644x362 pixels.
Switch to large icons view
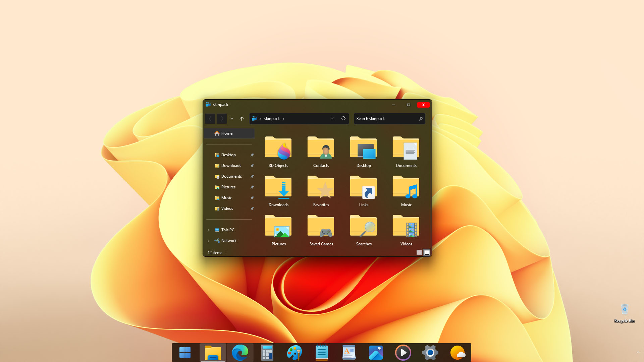(x=427, y=252)
